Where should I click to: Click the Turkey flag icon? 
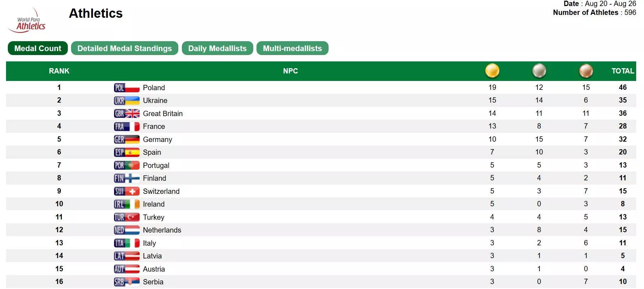click(126, 217)
